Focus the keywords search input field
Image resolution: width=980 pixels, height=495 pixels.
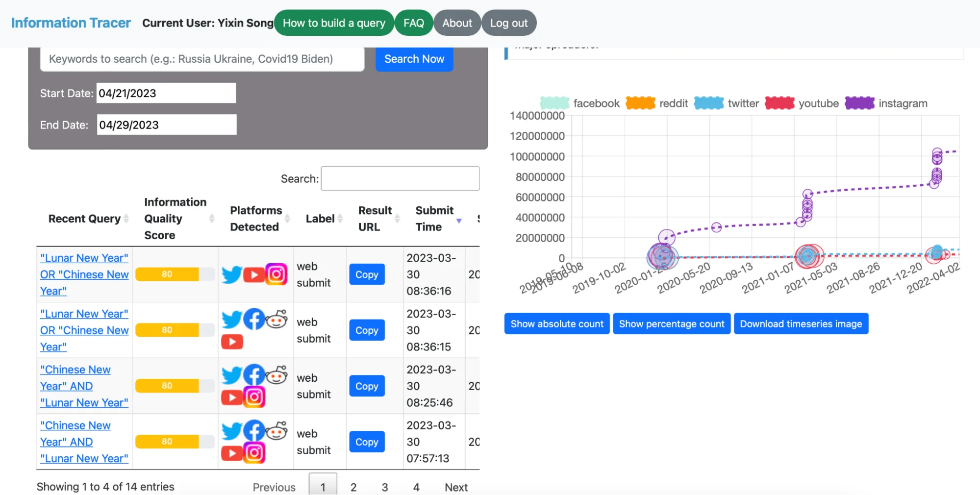(x=202, y=59)
